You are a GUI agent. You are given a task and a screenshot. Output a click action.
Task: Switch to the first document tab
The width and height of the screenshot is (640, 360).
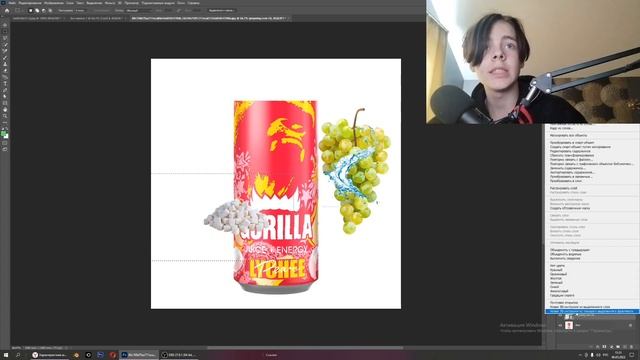coord(38,18)
